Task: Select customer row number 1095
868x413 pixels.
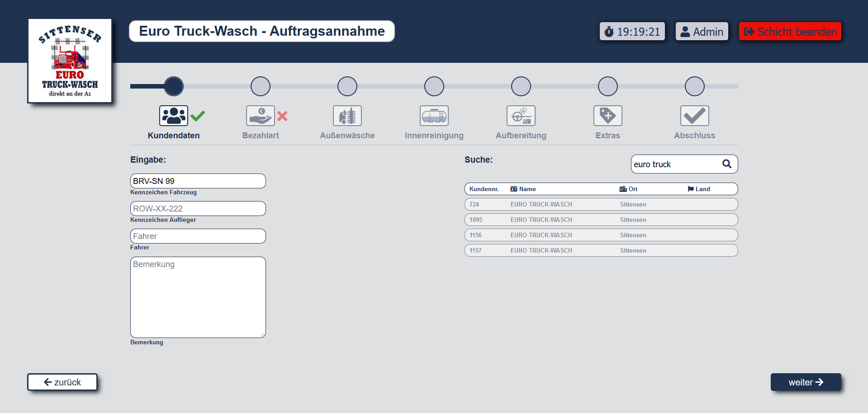Action: [x=601, y=220]
